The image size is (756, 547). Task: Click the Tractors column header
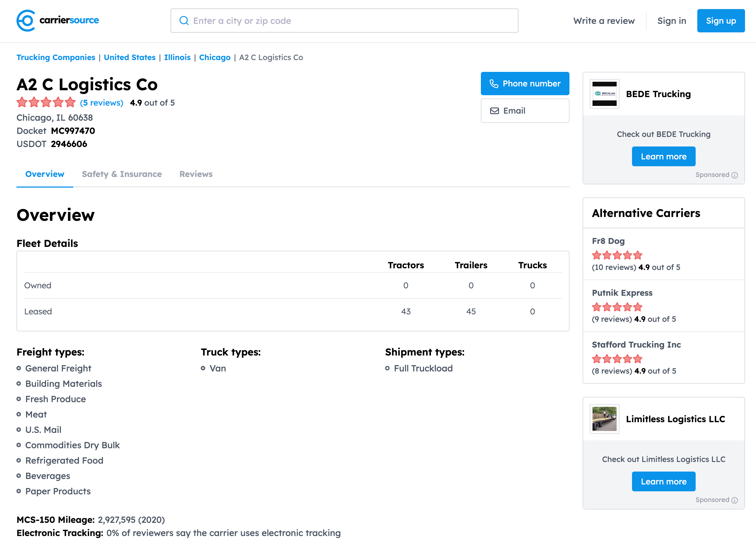pyautogui.click(x=406, y=265)
